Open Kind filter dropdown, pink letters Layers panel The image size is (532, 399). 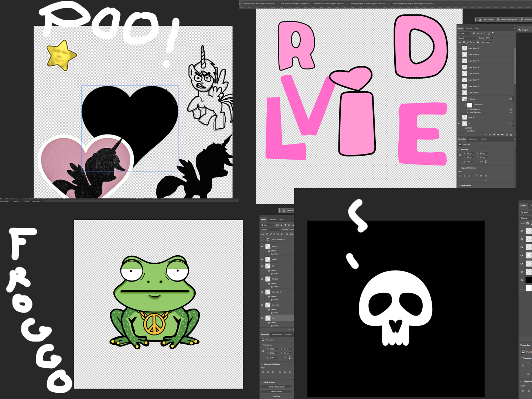(465, 34)
